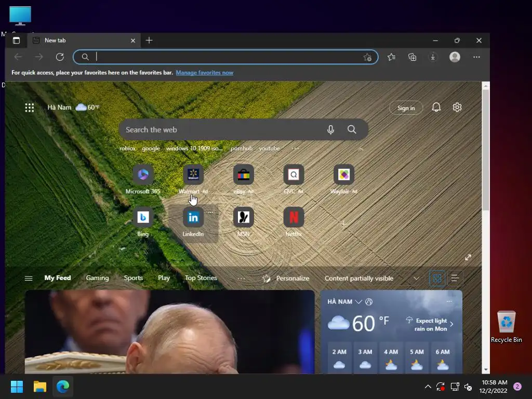
Task: Open Collections panel
Action: 412,57
